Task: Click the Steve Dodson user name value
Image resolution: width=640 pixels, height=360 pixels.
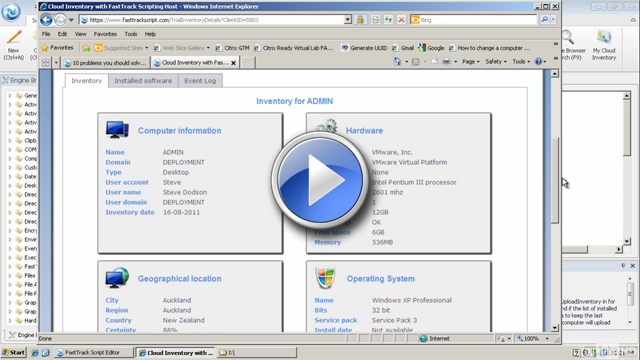Action: [x=185, y=192]
